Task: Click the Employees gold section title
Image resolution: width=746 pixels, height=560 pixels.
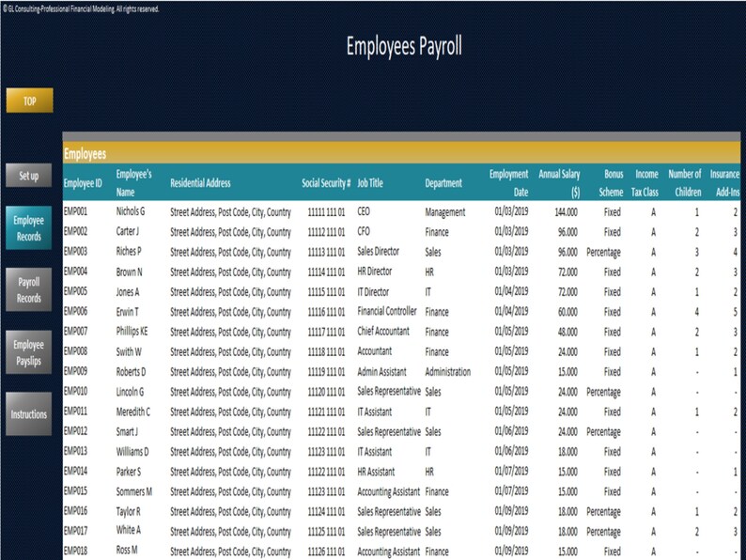Action: click(x=85, y=154)
